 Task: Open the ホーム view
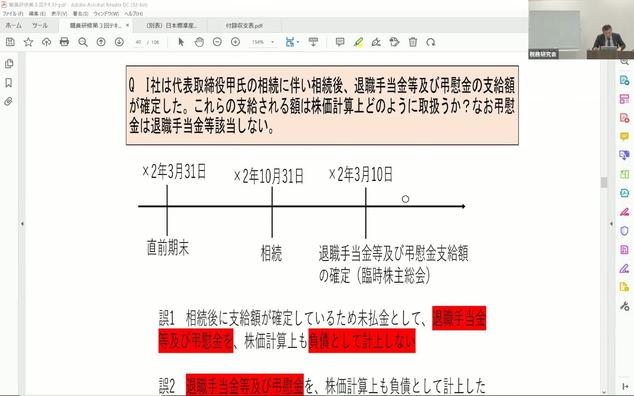13,25
